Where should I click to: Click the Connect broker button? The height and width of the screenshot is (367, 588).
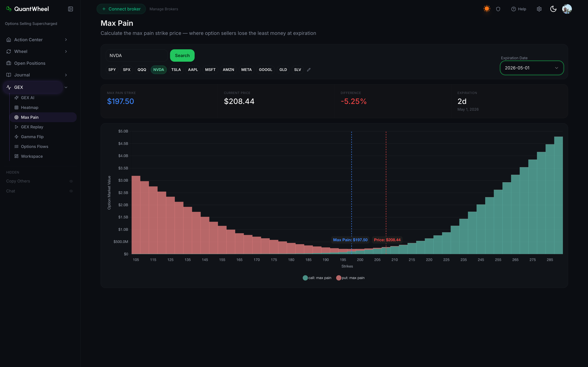(121, 9)
